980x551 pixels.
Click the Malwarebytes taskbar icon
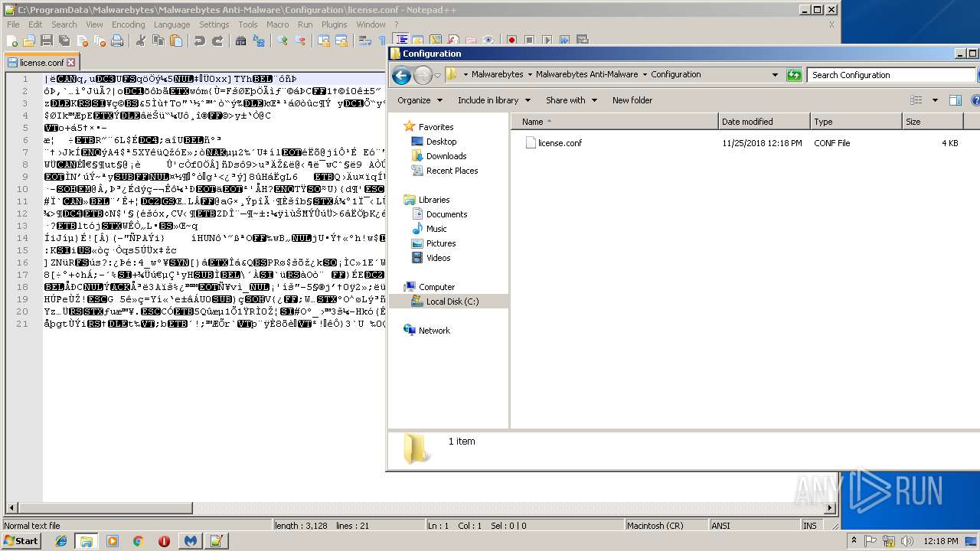tap(189, 541)
